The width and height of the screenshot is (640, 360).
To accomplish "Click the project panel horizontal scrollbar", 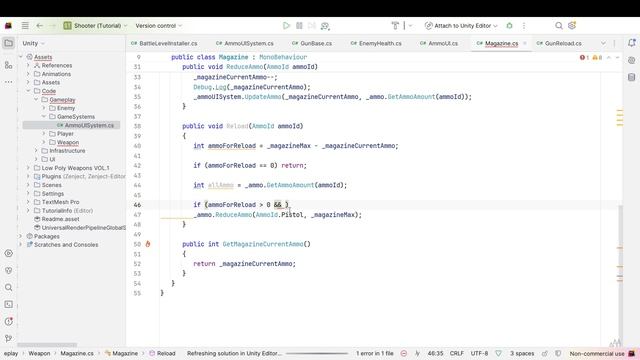I will coord(47,345).
